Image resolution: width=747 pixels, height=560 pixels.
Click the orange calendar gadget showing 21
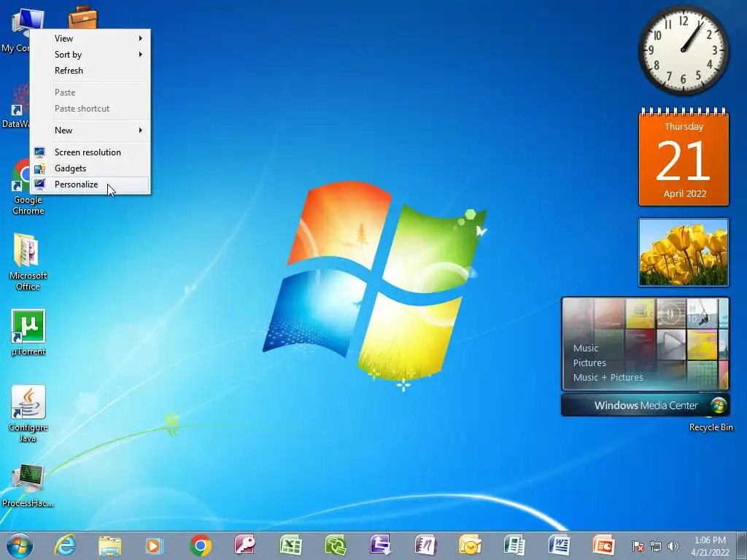(684, 157)
